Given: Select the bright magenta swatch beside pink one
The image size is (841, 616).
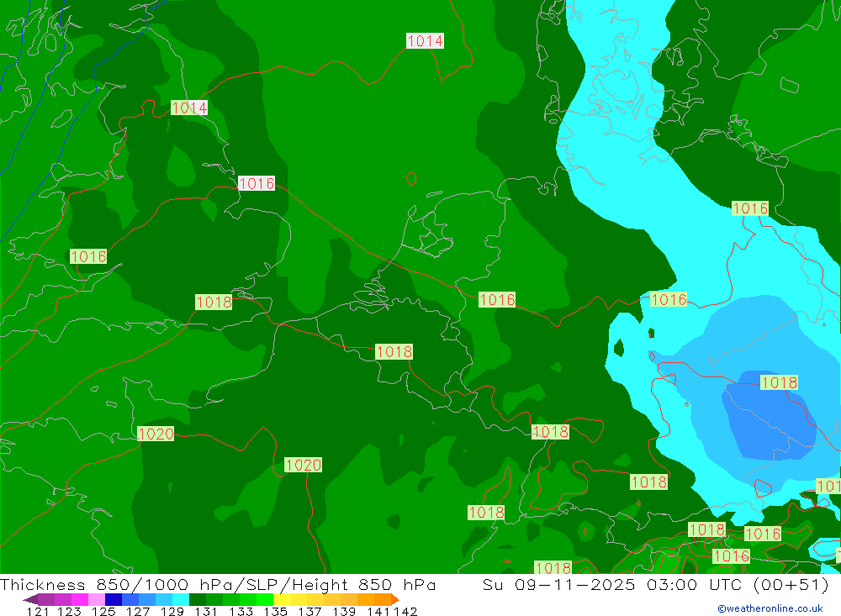Looking at the screenshot, I should 79,599.
